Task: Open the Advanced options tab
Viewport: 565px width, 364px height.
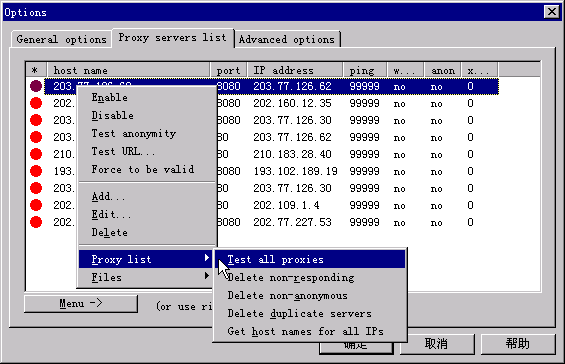Action: [x=287, y=39]
